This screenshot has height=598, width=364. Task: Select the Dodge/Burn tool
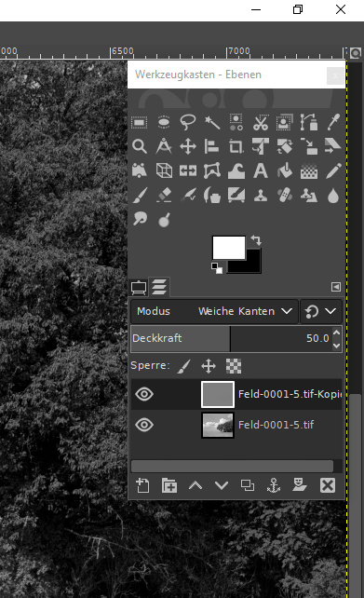tap(164, 219)
